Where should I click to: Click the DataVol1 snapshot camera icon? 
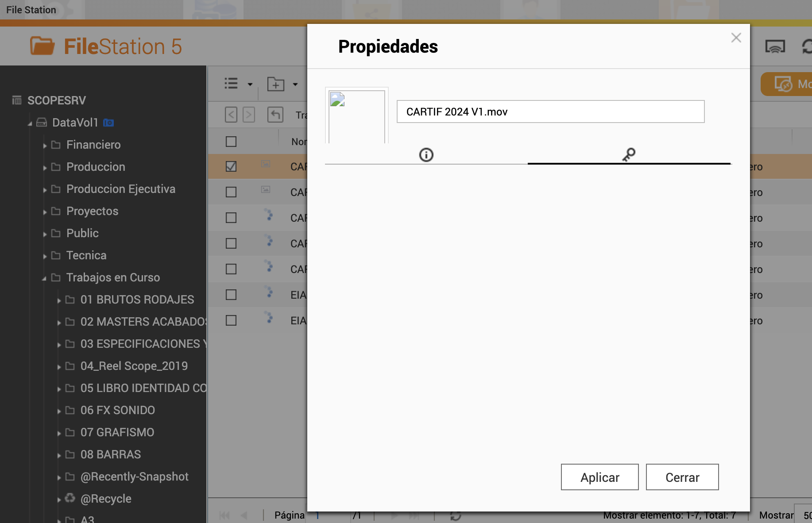tap(108, 123)
